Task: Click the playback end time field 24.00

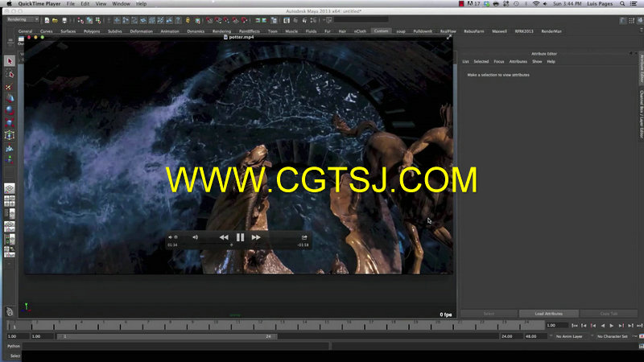Action: coord(510,336)
